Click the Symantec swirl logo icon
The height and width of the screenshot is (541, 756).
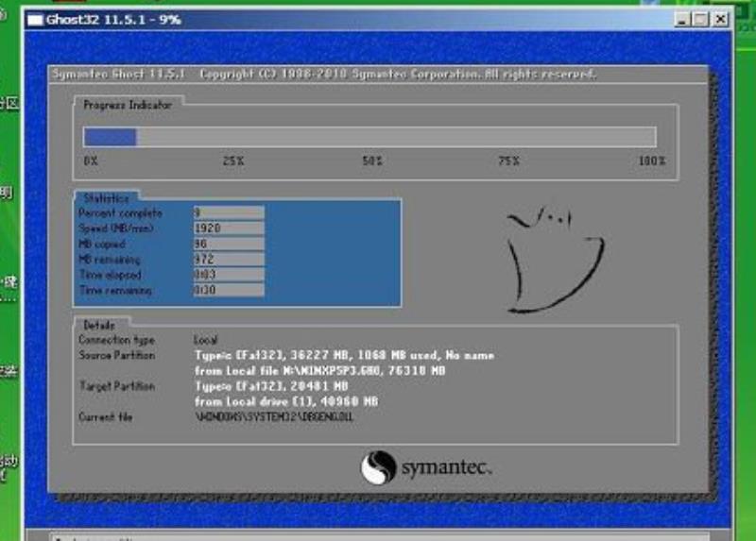[x=379, y=467]
